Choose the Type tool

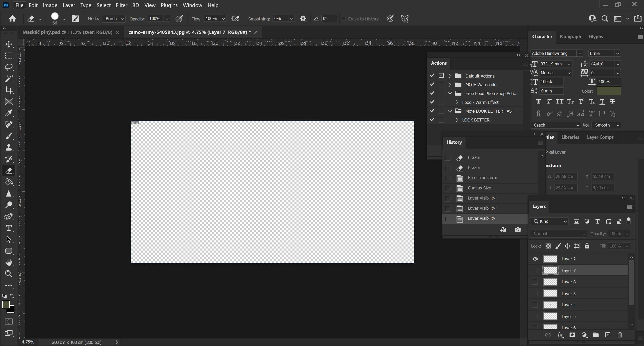tap(9, 228)
